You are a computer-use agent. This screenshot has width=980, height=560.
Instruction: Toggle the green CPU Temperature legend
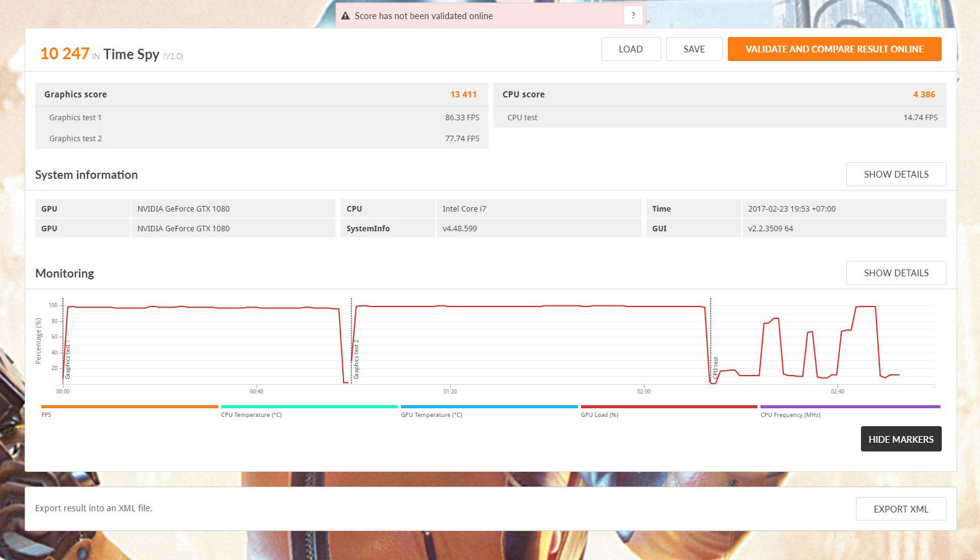(x=309, y=408)
